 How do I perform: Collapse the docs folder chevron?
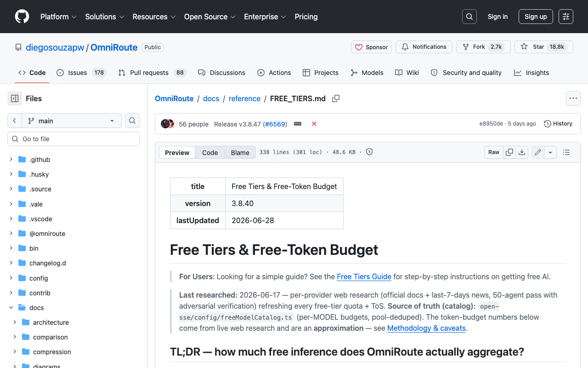point(11,308)
